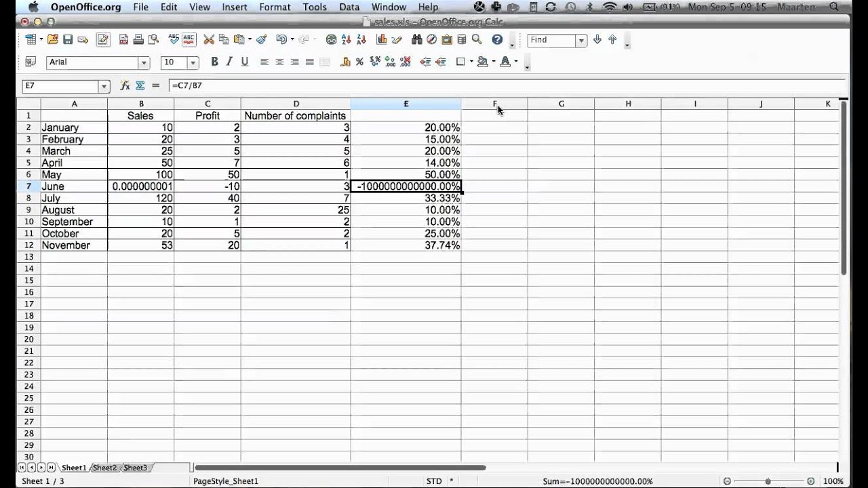Toggle Underline formatting
868x488 pixels.
(x=244, y=62)
